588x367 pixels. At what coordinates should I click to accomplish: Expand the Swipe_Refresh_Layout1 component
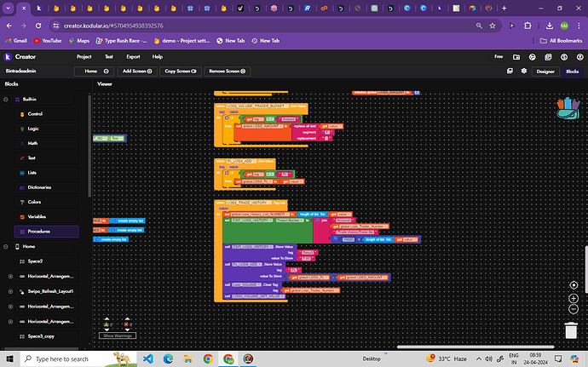pyautogui.click(x=9, y=291)
